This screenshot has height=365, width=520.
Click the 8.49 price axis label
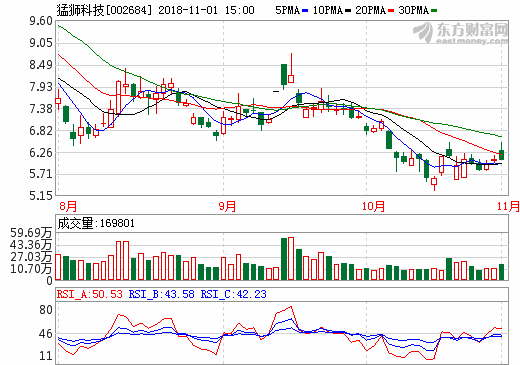41,65
